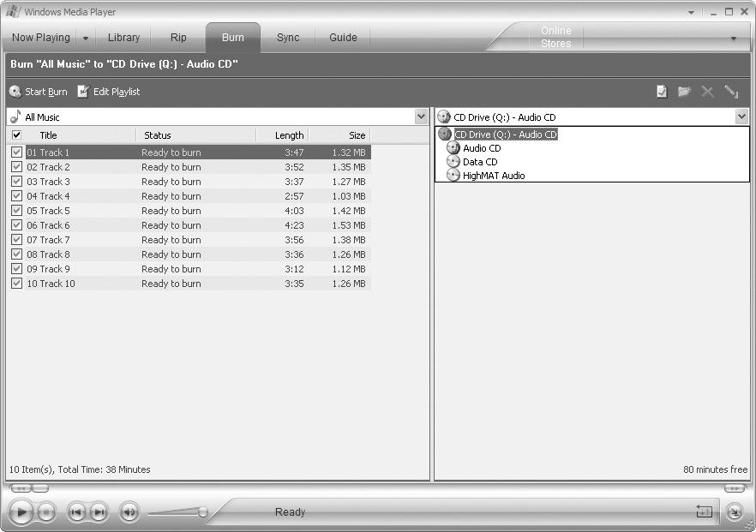
Task: Click the volume slider thumb
Action: tap(203, 511)
